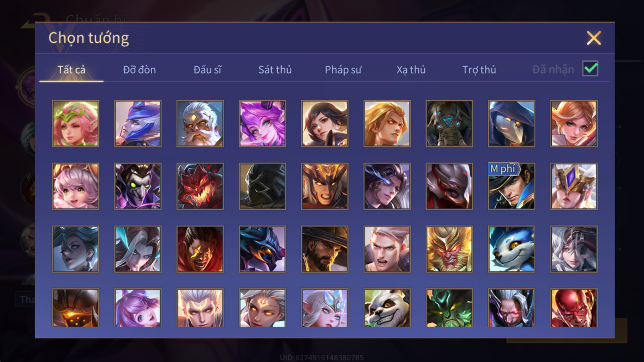
Task: Choose the panda hero portrait
Action: point(387,308)
